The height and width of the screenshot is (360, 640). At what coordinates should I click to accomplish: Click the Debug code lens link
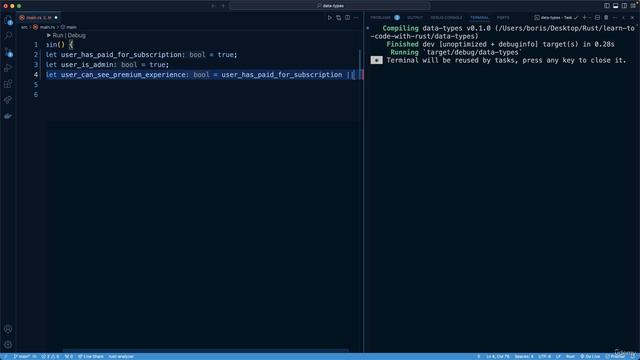pyautogui.click(x=77, y=36)
